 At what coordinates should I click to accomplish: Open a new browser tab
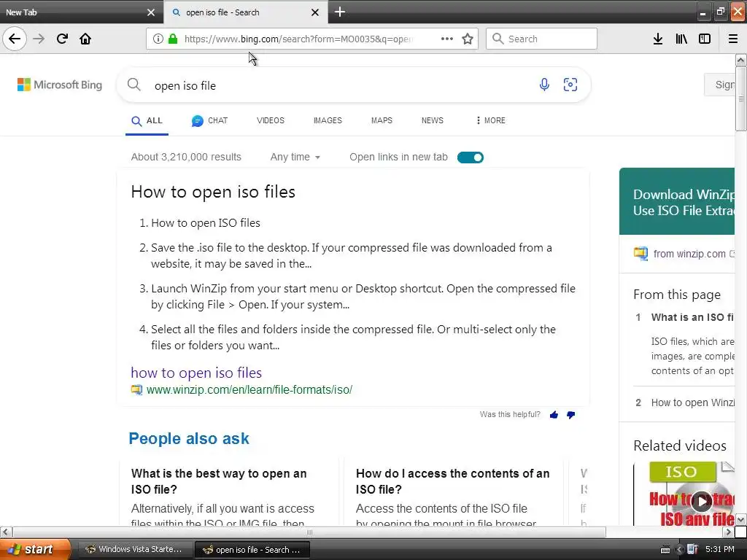coord(340,12)
